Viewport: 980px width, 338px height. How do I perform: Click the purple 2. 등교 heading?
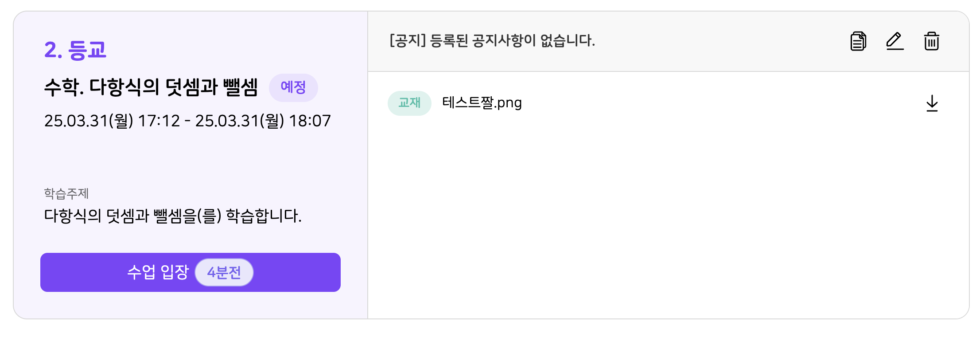75,50
